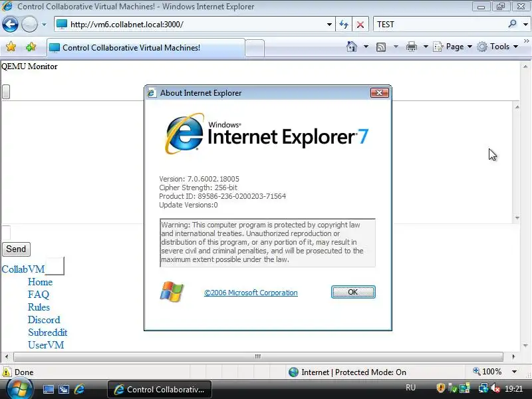Open the FAQ link
532x399 pixels.
(39, 295)
